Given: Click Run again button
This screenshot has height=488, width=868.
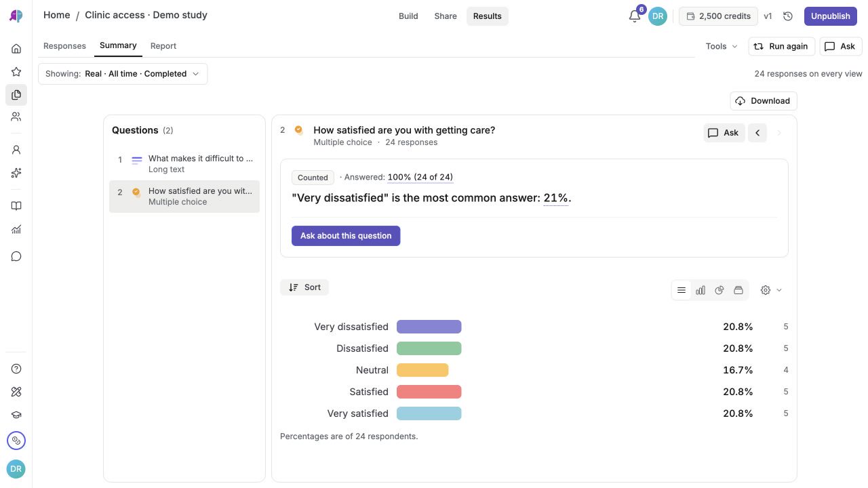Looking at the screenshot, I should (x=782, y=46).
